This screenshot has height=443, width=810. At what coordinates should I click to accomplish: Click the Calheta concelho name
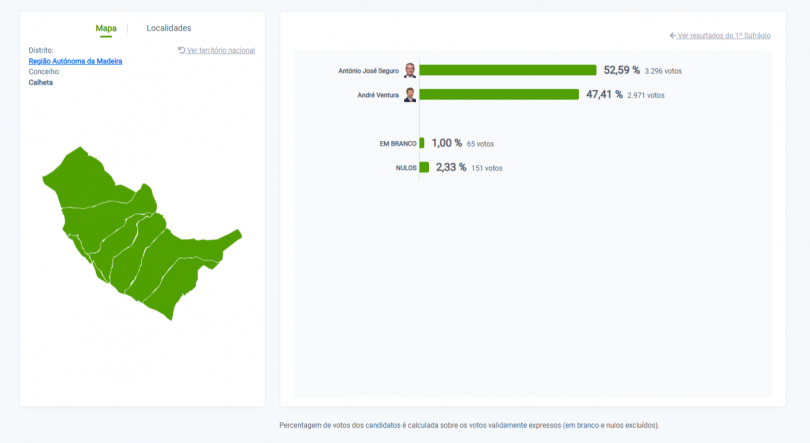(41, 83)
